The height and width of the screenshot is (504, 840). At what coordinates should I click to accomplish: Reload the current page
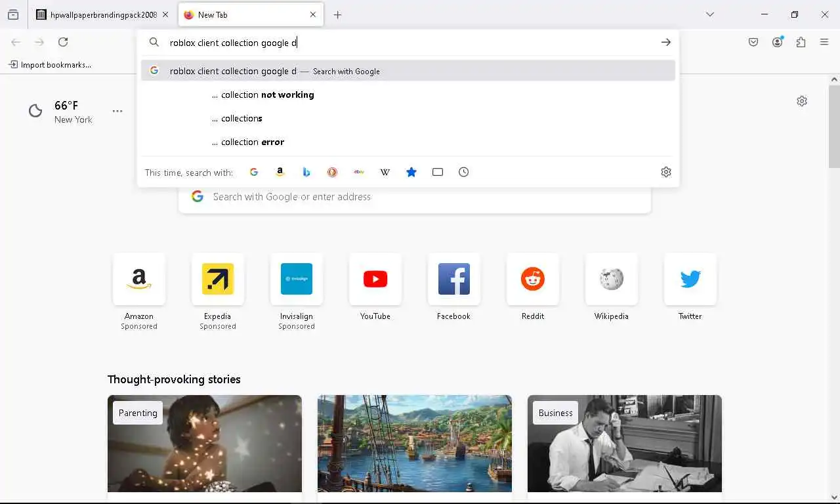[x=63, y=43]
